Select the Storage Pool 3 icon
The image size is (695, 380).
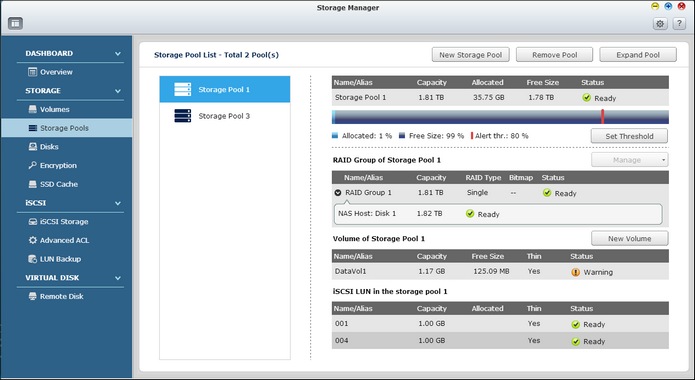(183, 116)
